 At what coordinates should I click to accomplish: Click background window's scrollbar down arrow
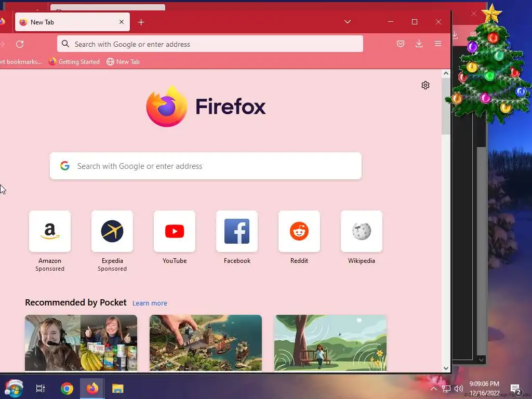click(x=481, y=360)
